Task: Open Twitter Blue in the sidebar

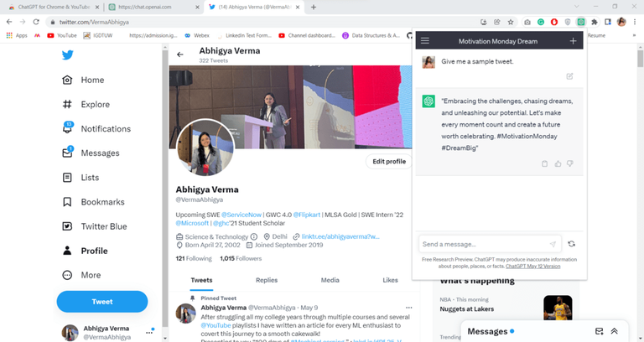Action: tap(95, 226)
